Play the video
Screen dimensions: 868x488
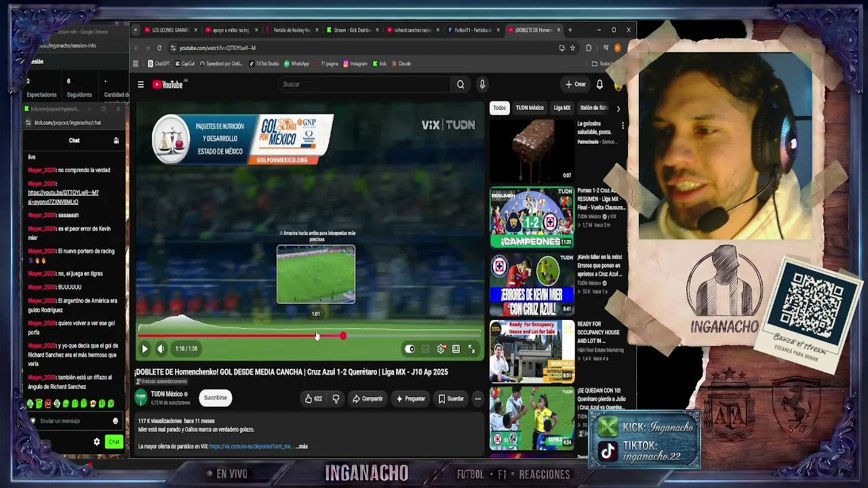144,349
